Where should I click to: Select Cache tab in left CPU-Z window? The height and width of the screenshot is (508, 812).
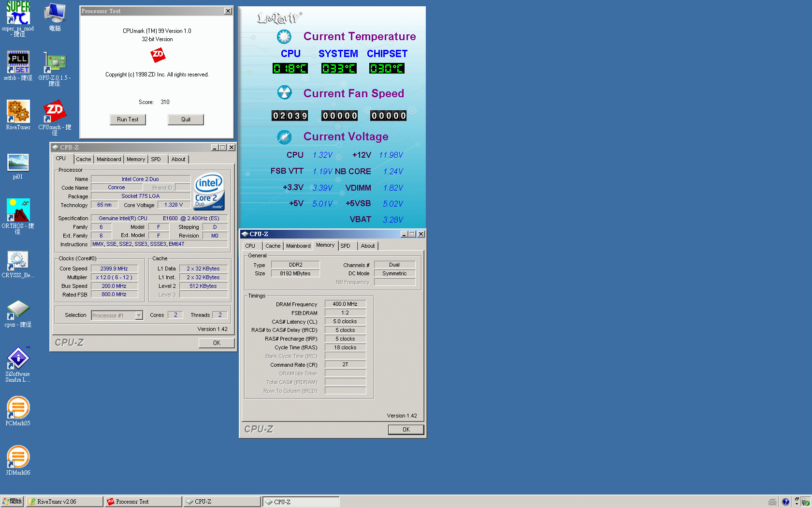click(x=83, y=159)
